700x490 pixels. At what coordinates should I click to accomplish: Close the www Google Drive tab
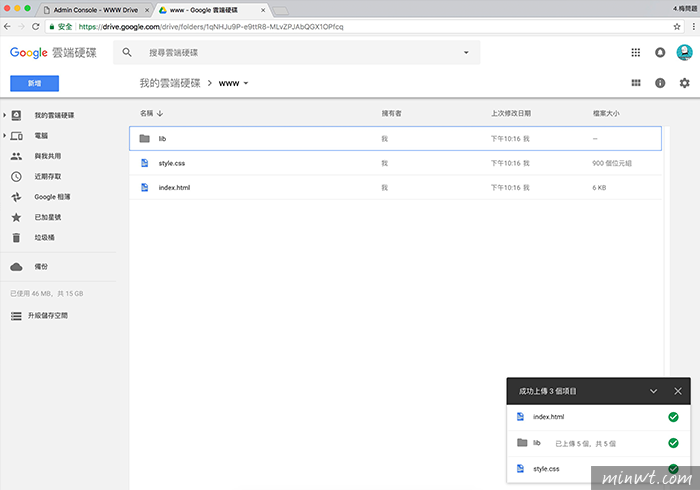(263, 10)
